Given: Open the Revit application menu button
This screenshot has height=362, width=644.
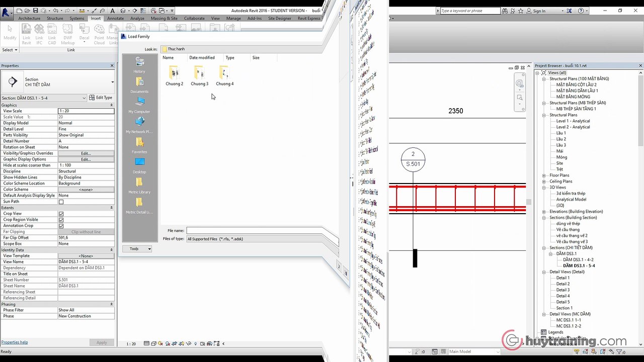Looking at the screenshot, I should [7, 13].
